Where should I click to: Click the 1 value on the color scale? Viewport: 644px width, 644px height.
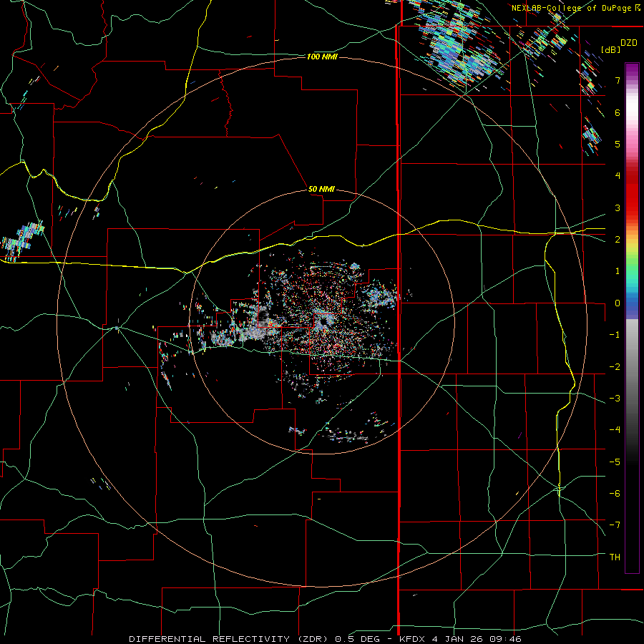point(618,271)
